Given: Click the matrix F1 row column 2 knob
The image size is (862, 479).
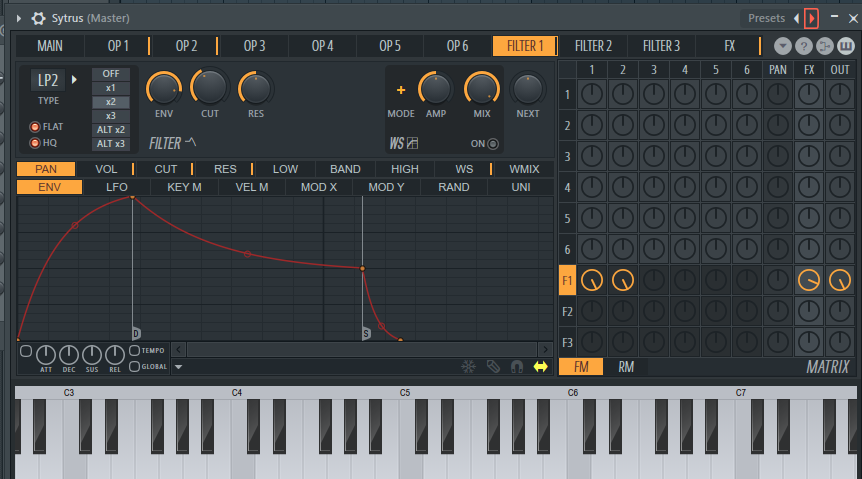Looking at the screenshot, I should click(623, 280).
